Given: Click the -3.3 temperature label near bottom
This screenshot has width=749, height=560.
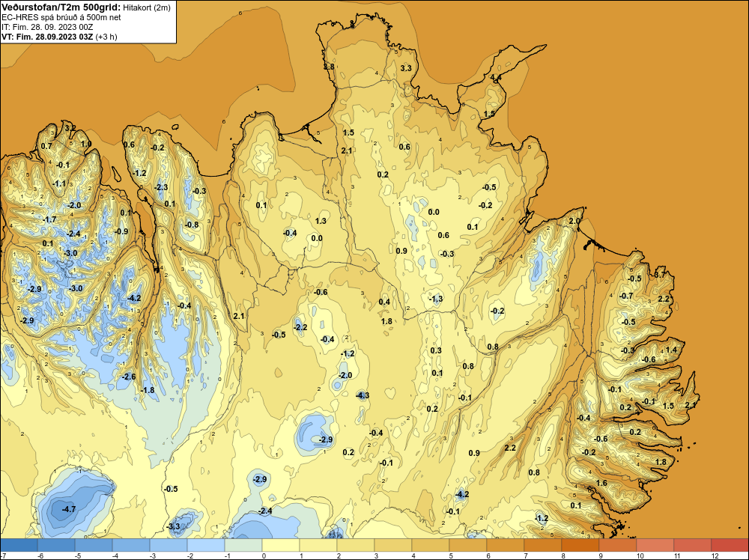Looking at the screenshot, I should [x=174, y=526].
